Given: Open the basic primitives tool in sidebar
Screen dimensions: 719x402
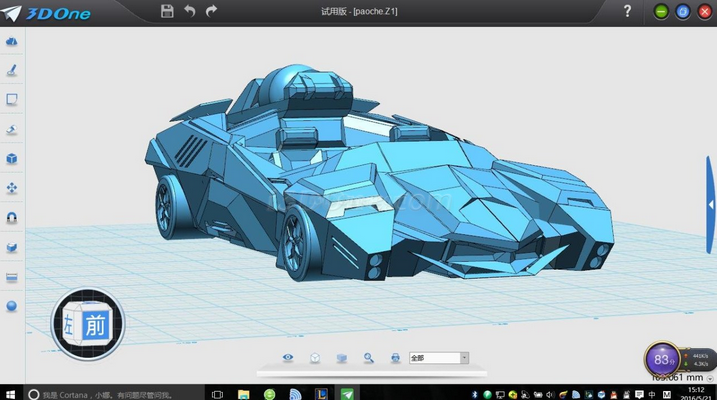Looking at the screenshot, I should tap(12, 42).
